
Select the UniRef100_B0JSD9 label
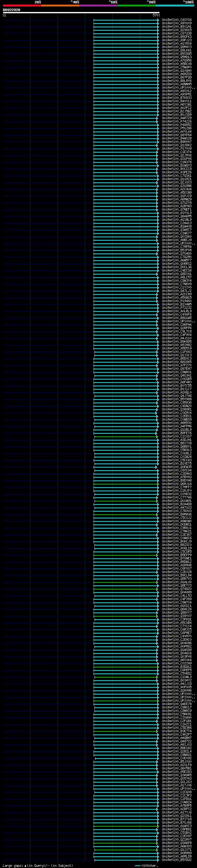coord(176,115)
